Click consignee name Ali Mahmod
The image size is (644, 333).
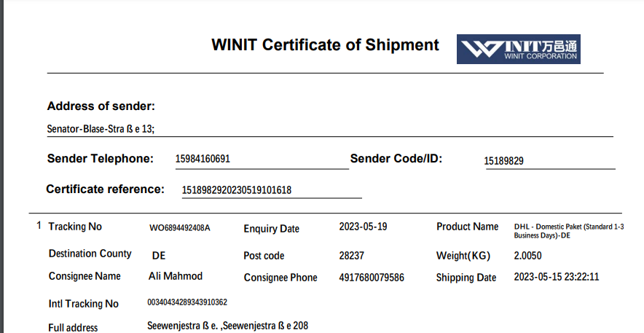[x=175, y=276]
